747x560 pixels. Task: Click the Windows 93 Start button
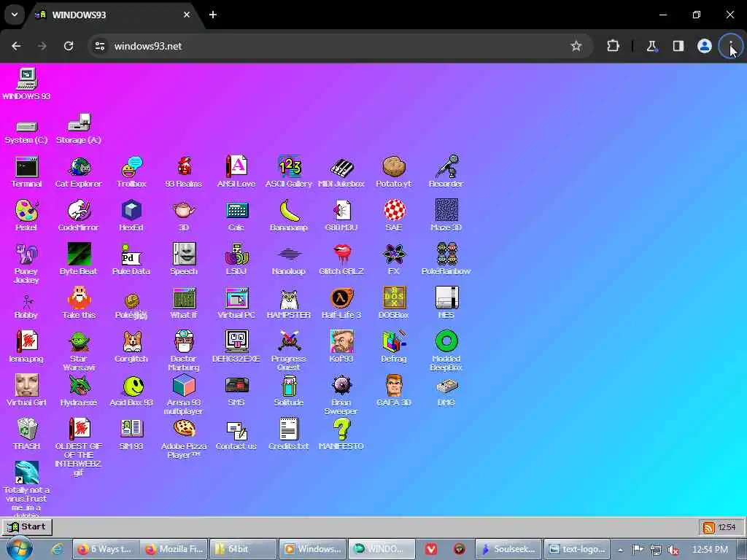tap(27, 526)
